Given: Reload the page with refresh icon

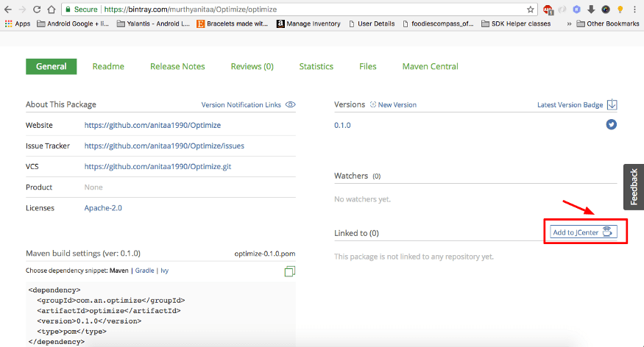Looking at the screenshot, I should point(37,9).
